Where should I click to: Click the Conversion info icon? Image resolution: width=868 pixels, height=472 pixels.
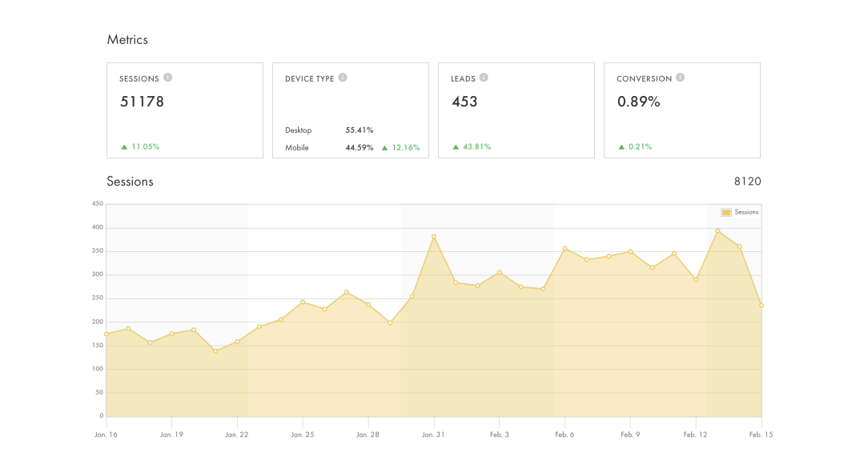pos(680,78)
